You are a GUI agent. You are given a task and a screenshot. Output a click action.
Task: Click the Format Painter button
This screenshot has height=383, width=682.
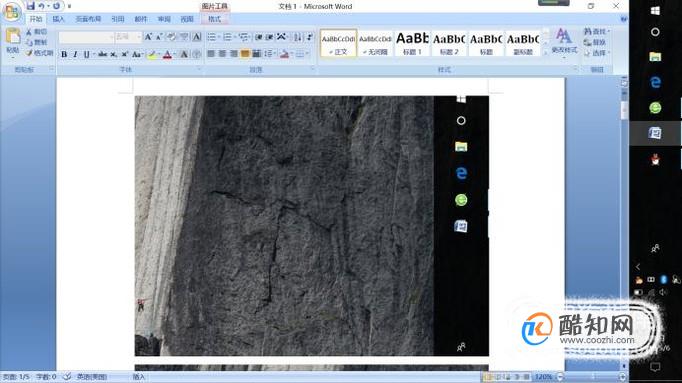[39, 53]
